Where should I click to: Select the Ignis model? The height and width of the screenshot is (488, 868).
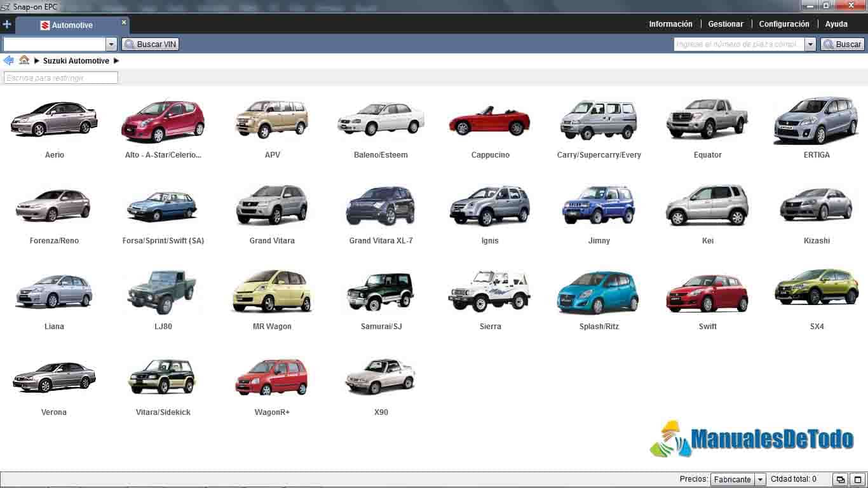click(490, 214)
